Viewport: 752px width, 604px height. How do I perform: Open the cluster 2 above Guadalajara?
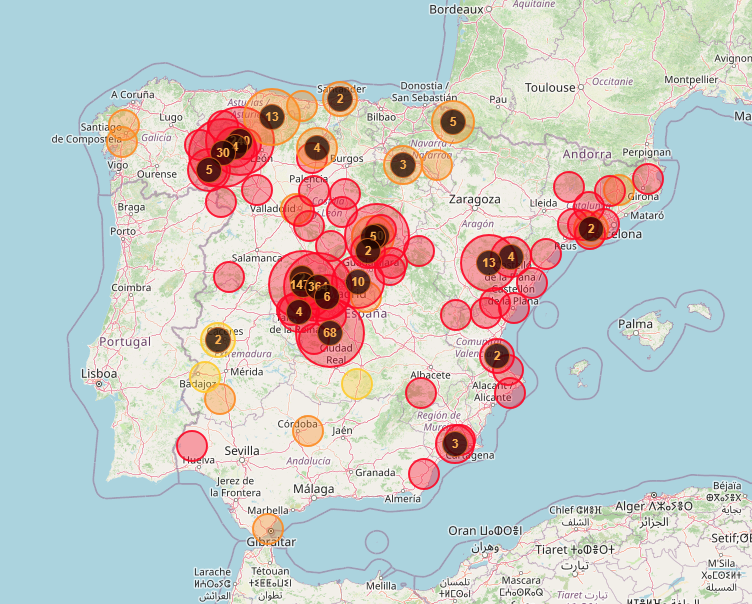(x=368, y=250)
